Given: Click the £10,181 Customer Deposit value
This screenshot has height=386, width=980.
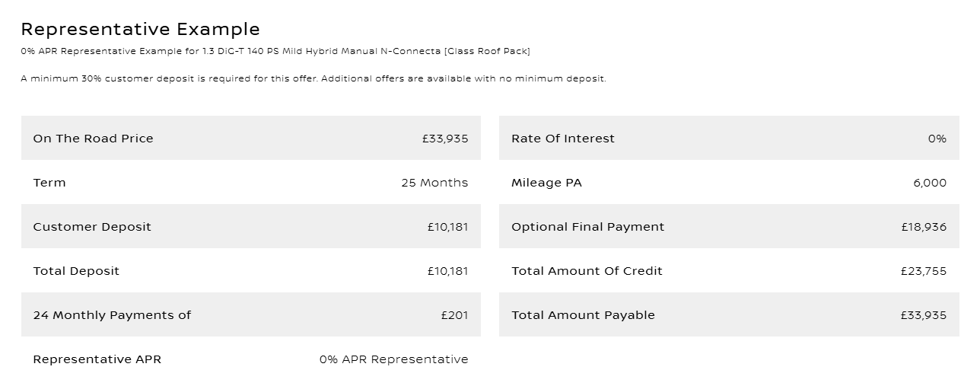Looking at the screenshot, I should (447, 227).
